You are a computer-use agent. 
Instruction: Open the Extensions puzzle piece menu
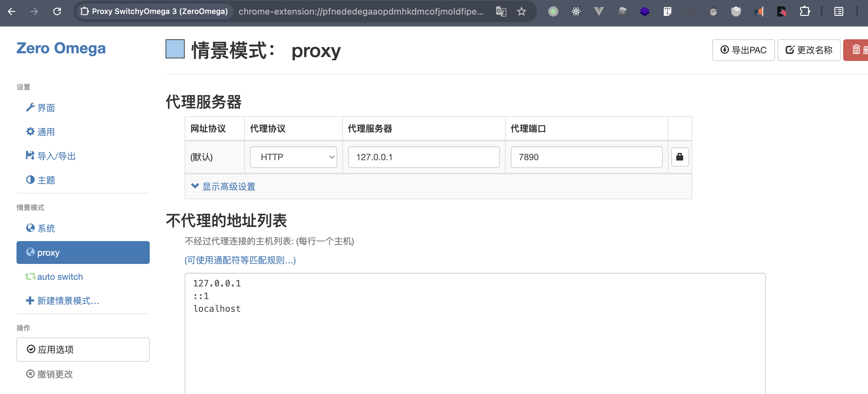(805, 11)
